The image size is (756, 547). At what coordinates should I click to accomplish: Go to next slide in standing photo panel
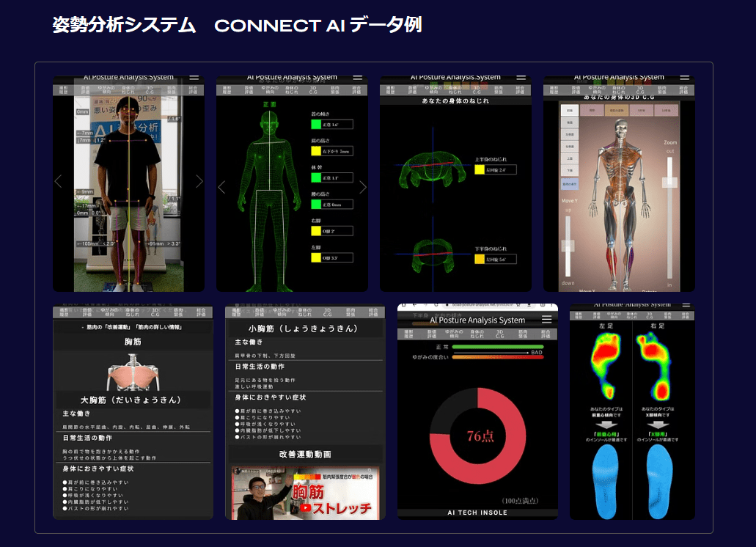click(199, 181)
